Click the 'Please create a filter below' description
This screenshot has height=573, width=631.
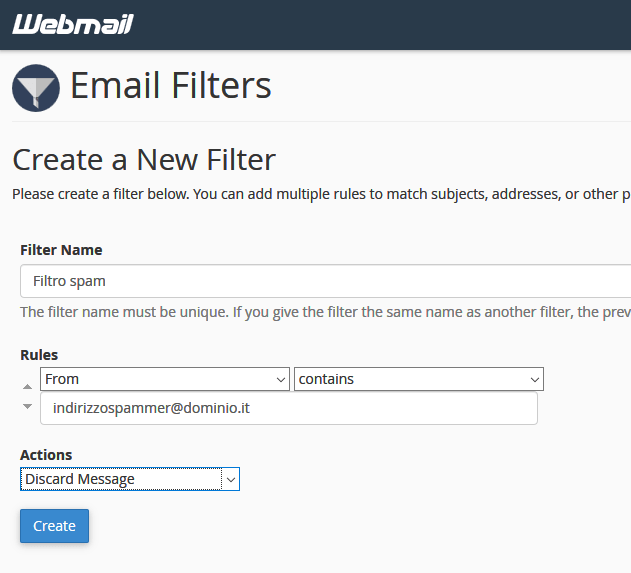tap(320, 194)
